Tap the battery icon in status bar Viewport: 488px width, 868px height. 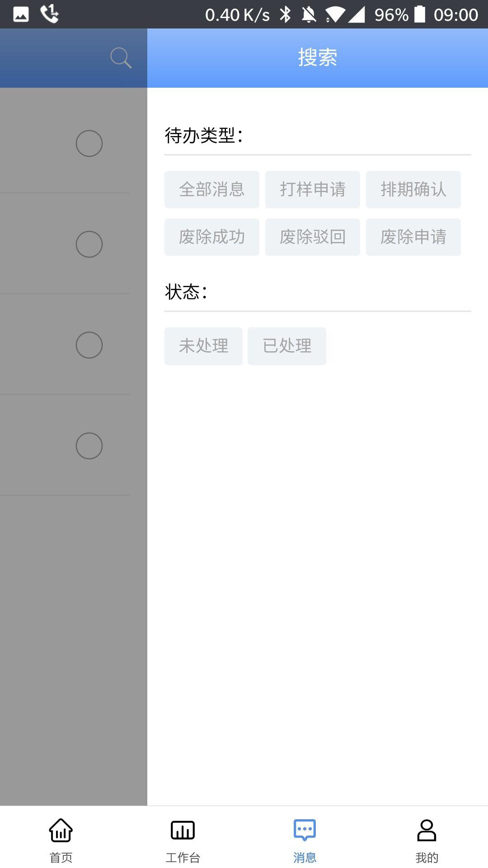pyautogui.click(x=420, y=14)
